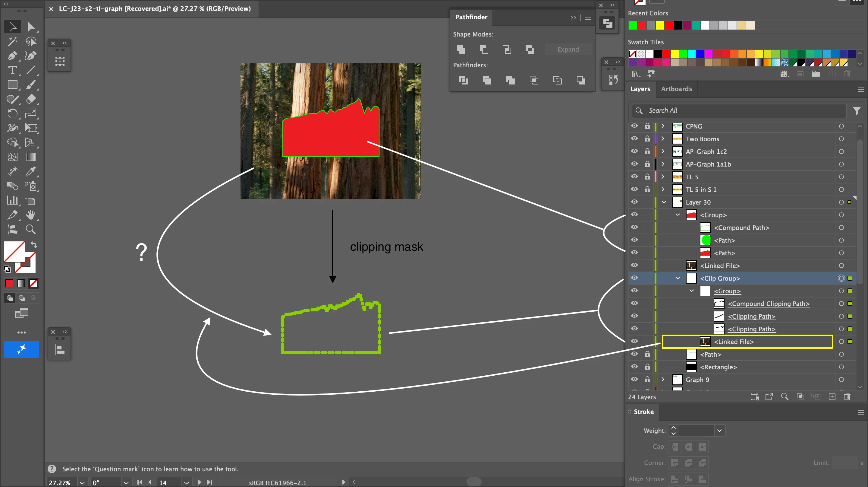Unlock the TL 5 layer
This screenshot has height=487, width=868.
coord(647,177)
